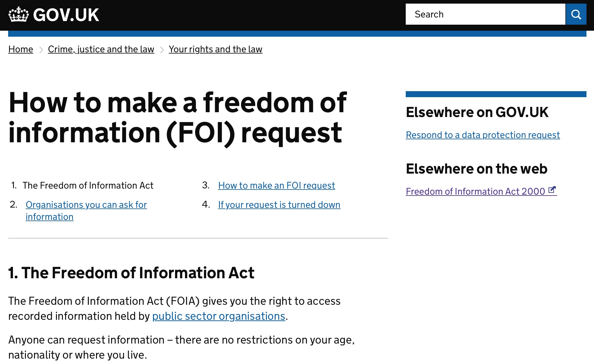Open the Home breadcrumb link
This screenshot has height=364, width=594.
point(21,49)
